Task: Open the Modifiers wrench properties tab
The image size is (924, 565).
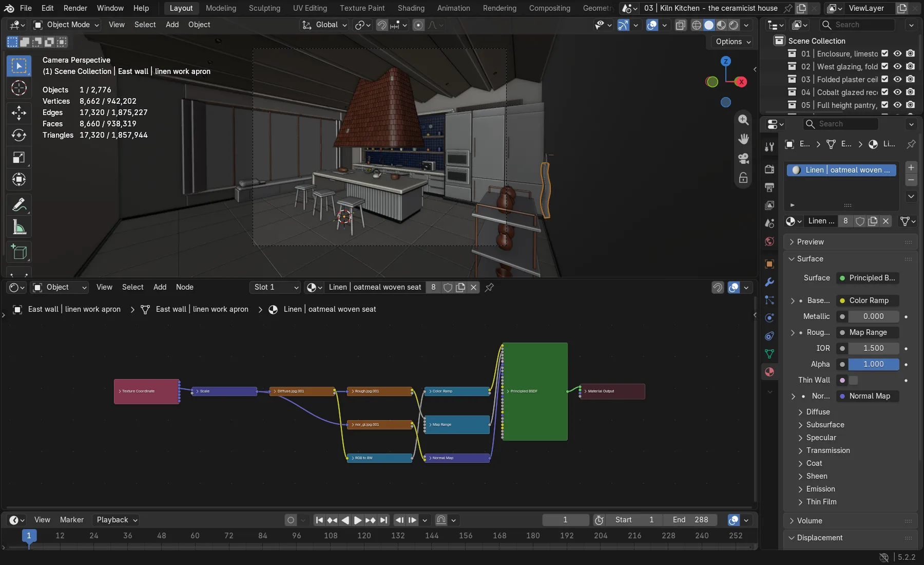Action: [769, 282]
